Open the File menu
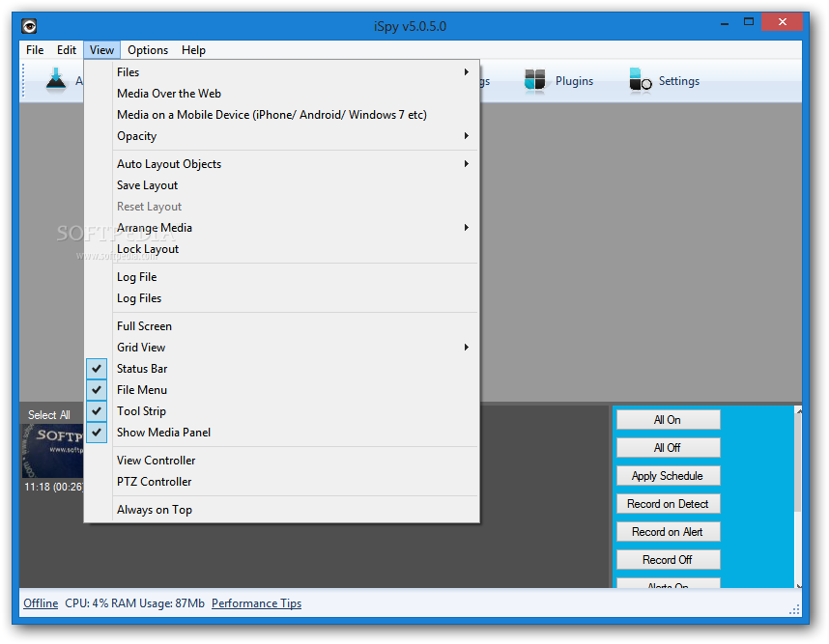 click(x=35, y=50)
